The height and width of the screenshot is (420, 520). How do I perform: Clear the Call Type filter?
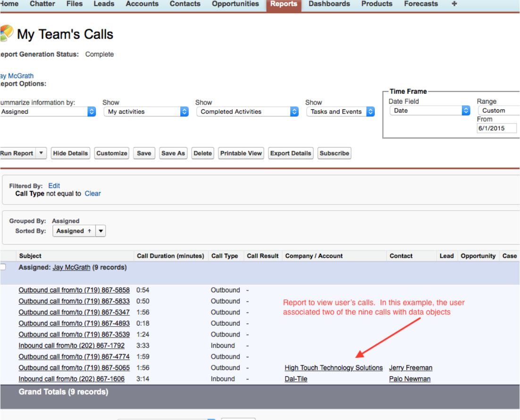click(x=92, y=194)
